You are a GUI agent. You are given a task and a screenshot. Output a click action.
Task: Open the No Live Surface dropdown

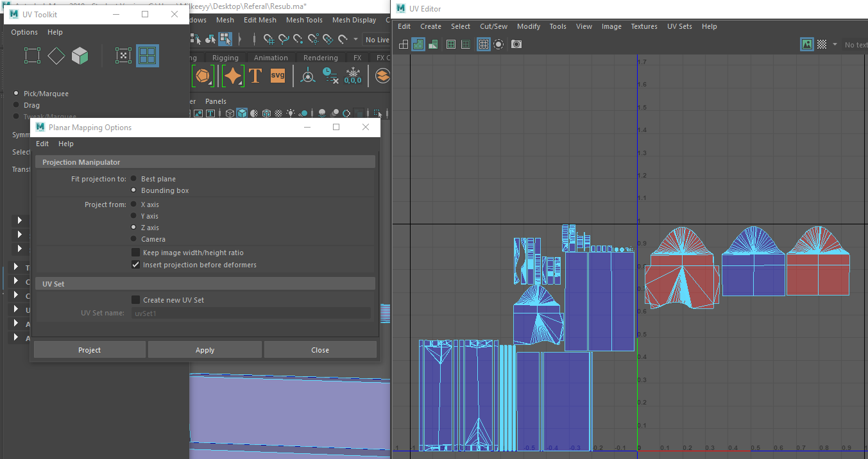pos(377,40)
